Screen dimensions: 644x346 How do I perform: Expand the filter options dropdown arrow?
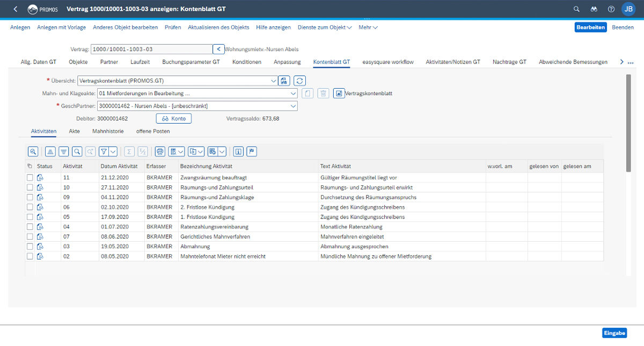tap(113, 152)
